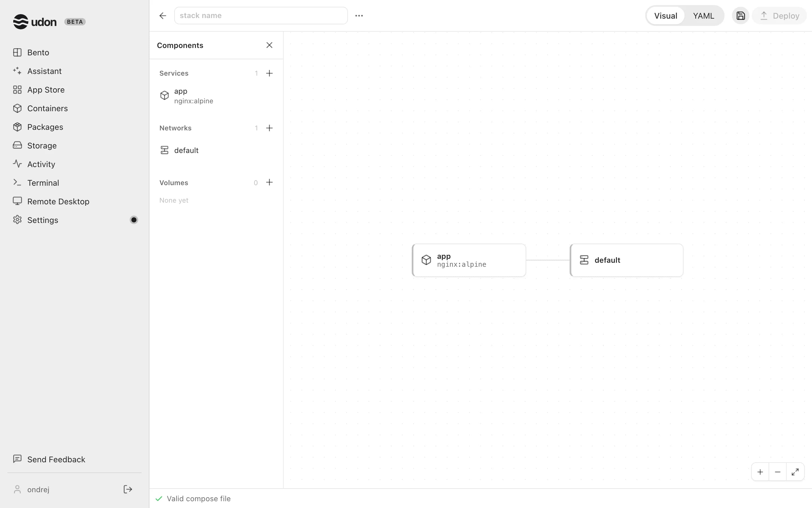Select the default network node on canvas
The width and height of the screenshot is (812, 508).
[626, 260]
